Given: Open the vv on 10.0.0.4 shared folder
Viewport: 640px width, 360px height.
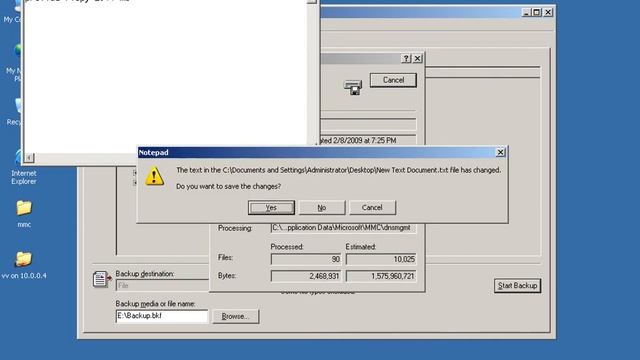Looking at the screenshot, I should click(x=24, y=265).
